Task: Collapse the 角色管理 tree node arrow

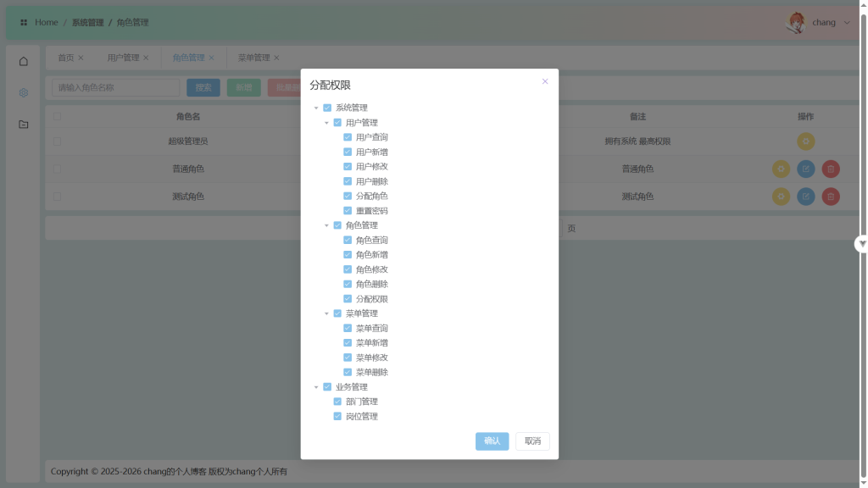Action: [326, 225]
